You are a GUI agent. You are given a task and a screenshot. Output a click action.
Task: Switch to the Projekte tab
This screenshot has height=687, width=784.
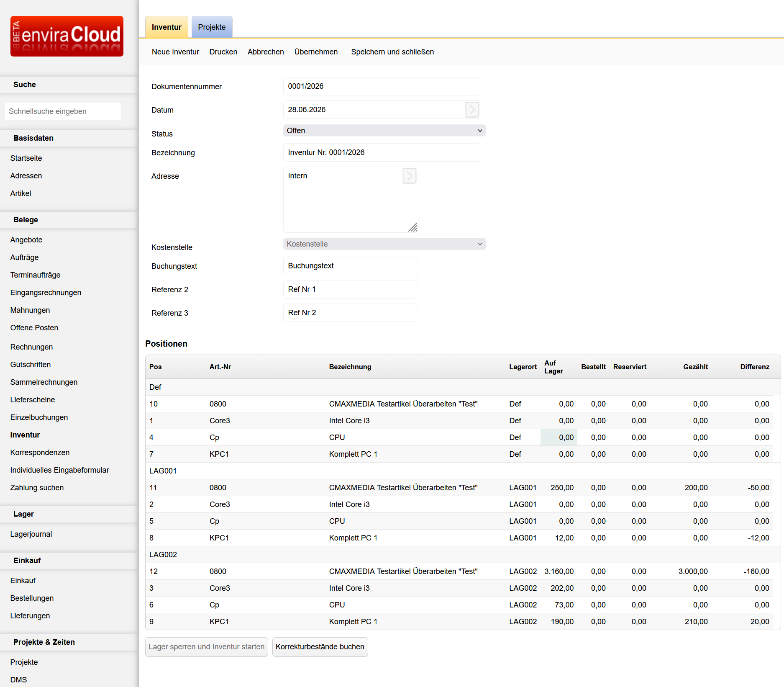point(212,27)
